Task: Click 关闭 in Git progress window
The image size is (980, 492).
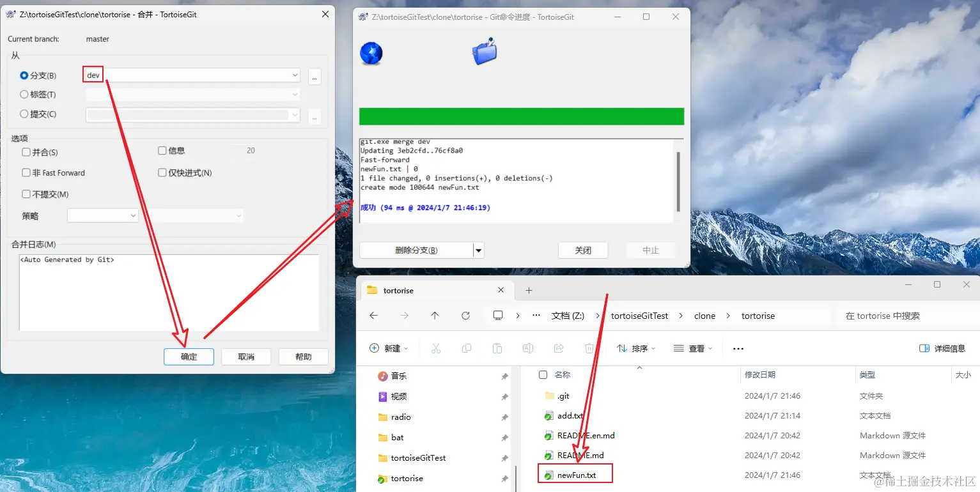Action: click(x=583, y=250)
